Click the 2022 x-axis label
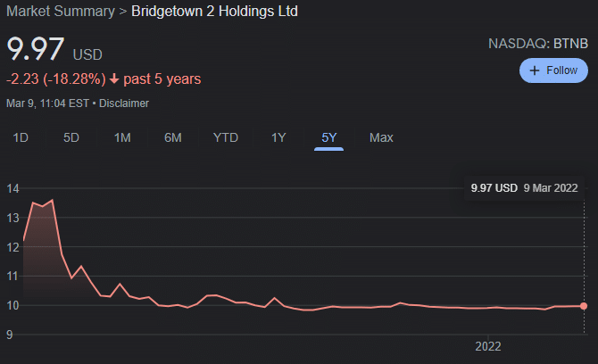 click(x=488, y=346)
